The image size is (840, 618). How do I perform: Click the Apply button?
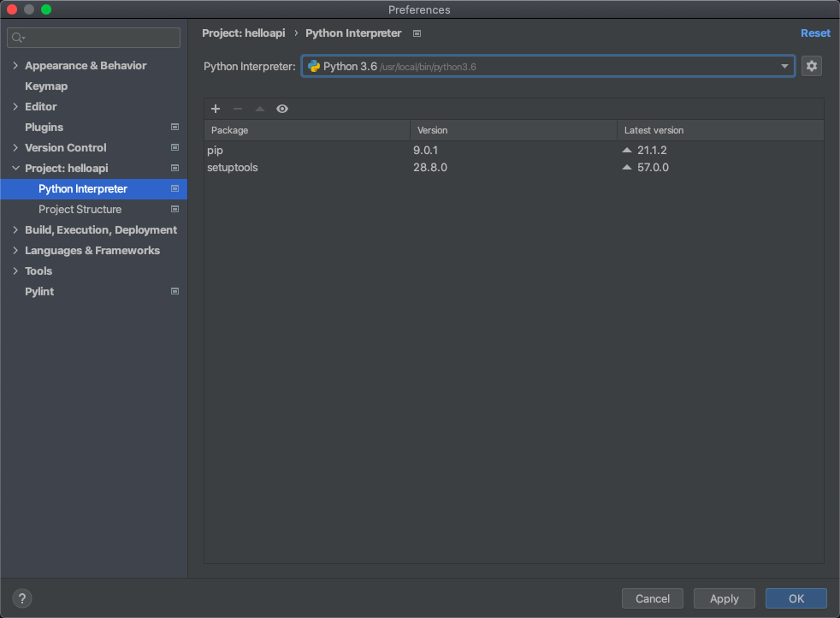tap(724, 598)
